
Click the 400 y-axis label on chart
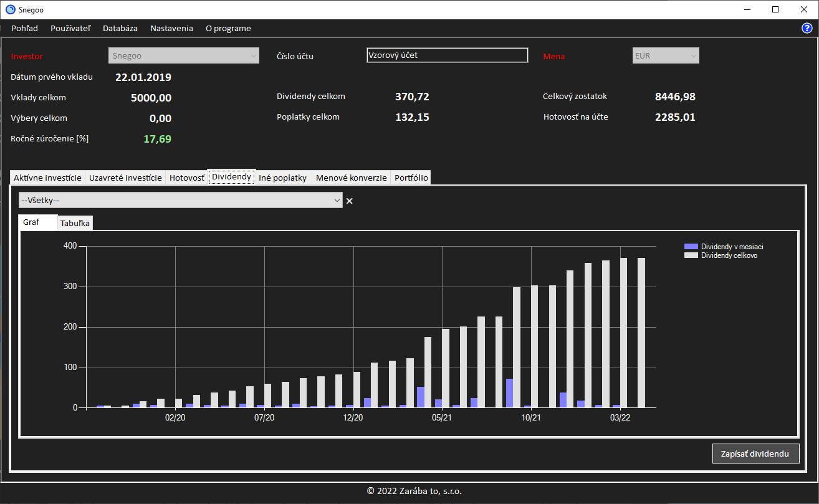(x=70, y=246)
